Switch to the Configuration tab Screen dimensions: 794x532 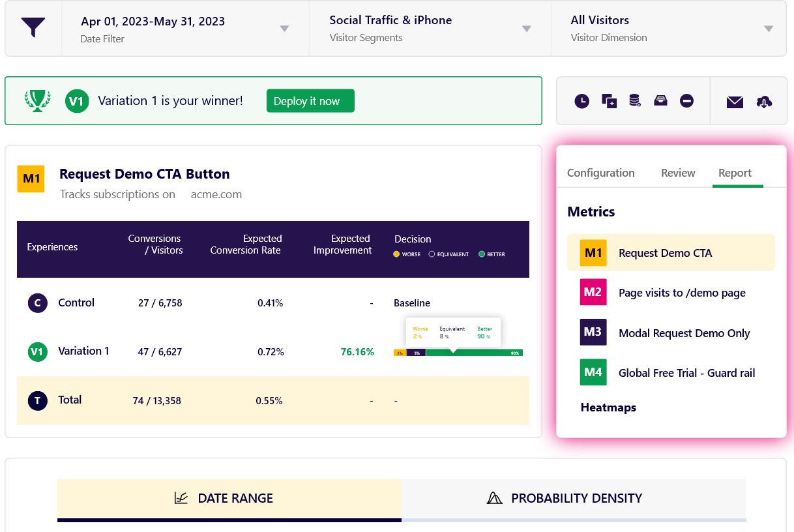pos(600,173)
